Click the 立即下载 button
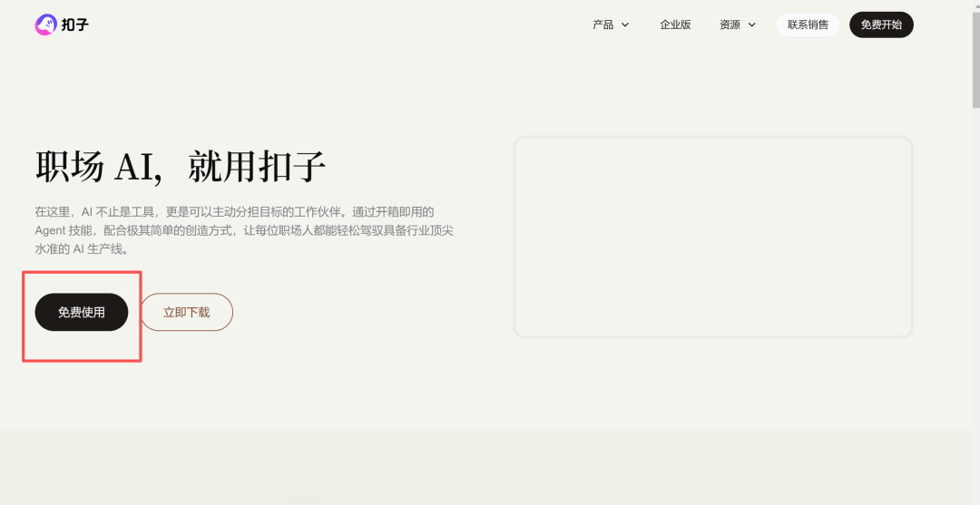The height and width of the screenshot is (505, 980). point(186,312)
